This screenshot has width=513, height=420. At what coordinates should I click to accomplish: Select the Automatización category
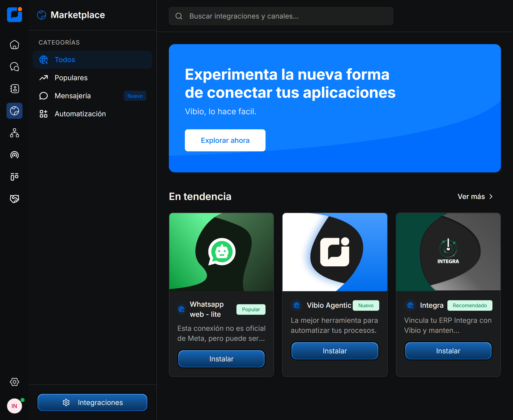[x=80, y=114]
